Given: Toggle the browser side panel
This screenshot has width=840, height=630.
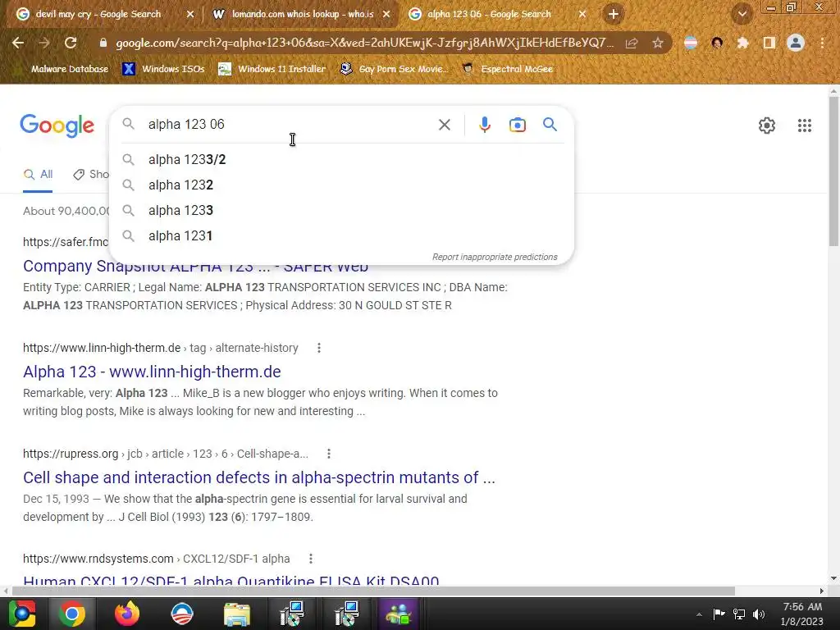Looking at the screenshot, I should pos(769,43).
